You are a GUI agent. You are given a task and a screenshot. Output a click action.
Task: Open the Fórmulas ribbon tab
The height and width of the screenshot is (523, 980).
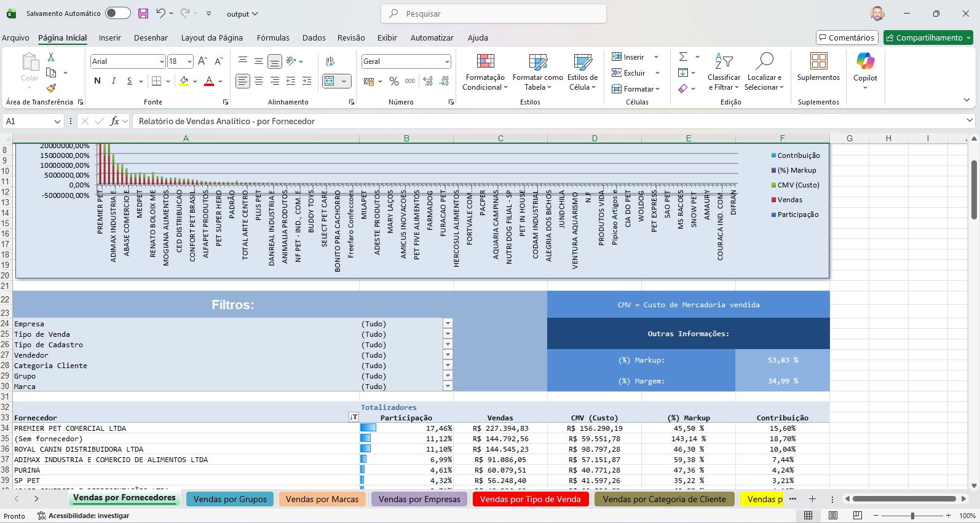point(273,38)
